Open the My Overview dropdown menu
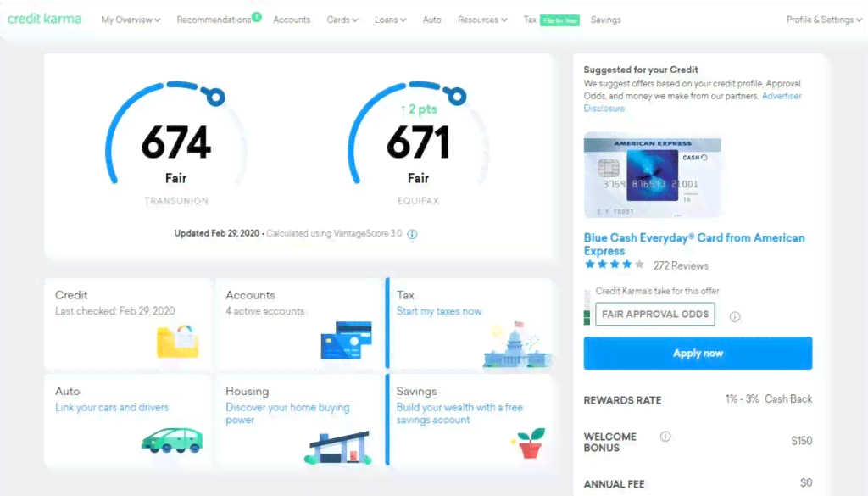The image size is (868, 496). point(131,20)
